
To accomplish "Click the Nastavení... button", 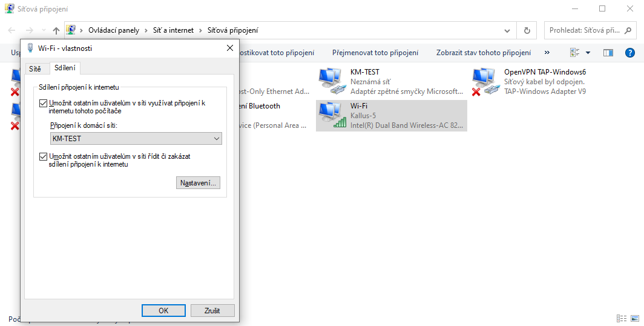I will 198,183.
